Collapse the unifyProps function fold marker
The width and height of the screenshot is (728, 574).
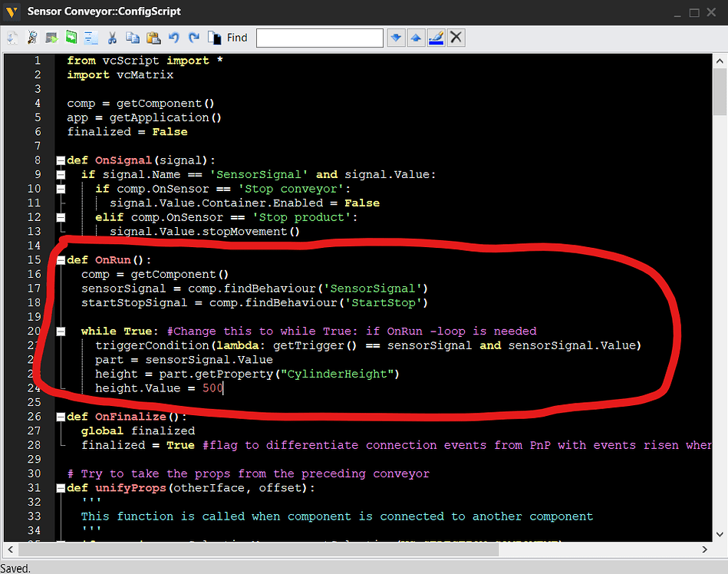61,488
